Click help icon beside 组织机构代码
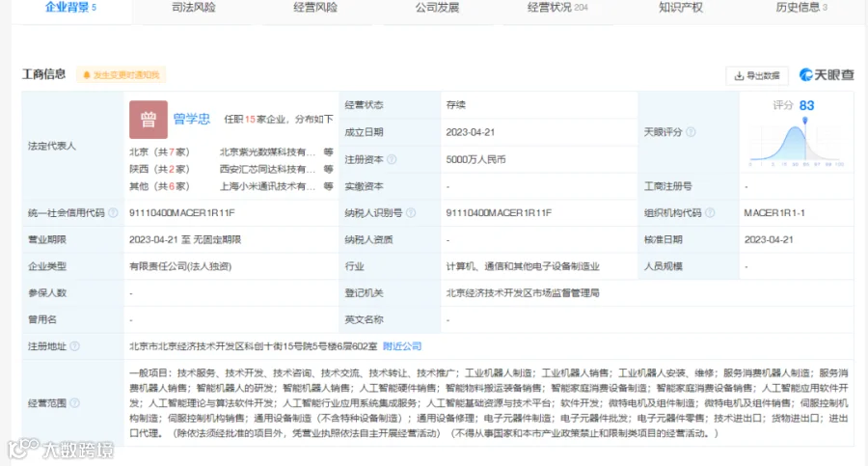868x466 pixels. pyautogui.click(x=710, y=213)
